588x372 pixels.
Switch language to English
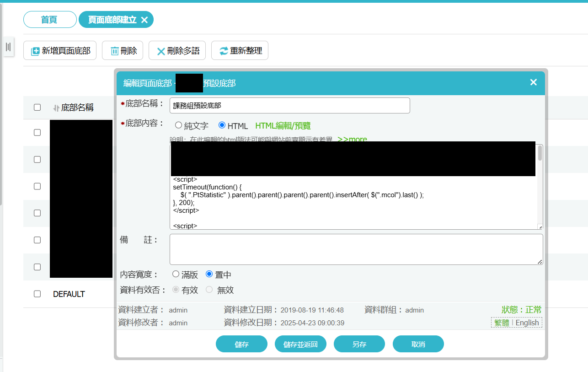[527, 323]
